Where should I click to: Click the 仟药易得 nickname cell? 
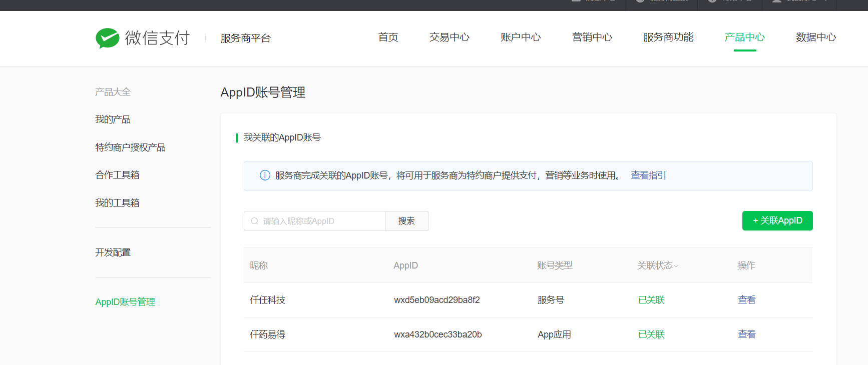(267, 334)
